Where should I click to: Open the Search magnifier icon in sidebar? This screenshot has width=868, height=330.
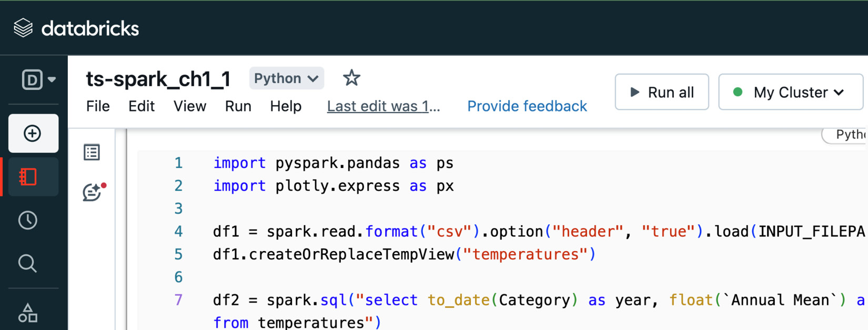28,263
